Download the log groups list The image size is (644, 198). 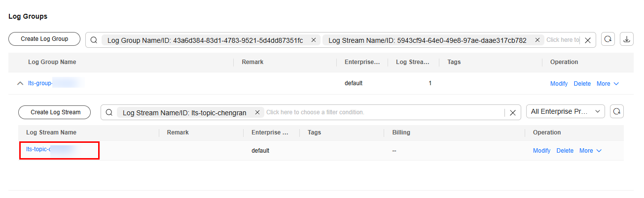[627, 39]
